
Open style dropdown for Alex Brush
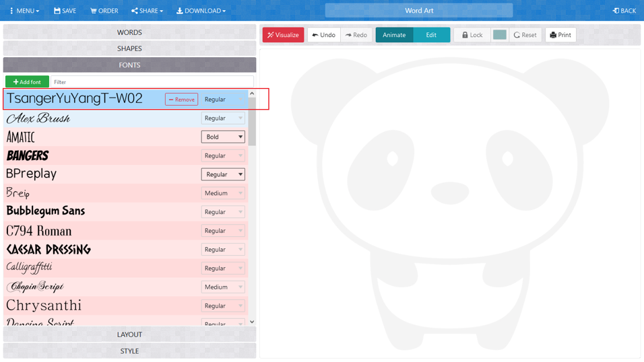[223, 118]
